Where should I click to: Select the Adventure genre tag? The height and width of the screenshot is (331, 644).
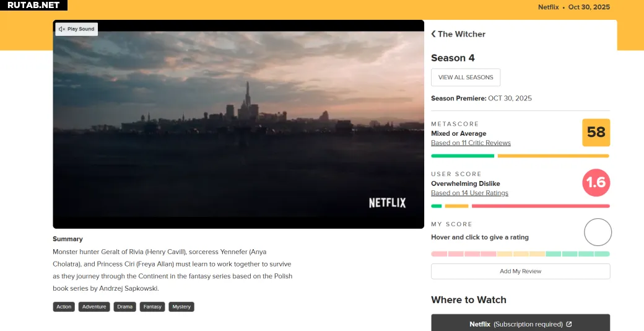[x=94, y=307]
